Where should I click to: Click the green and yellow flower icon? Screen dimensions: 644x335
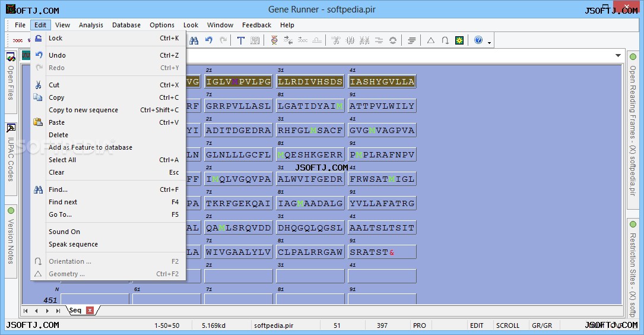[459, 40]
